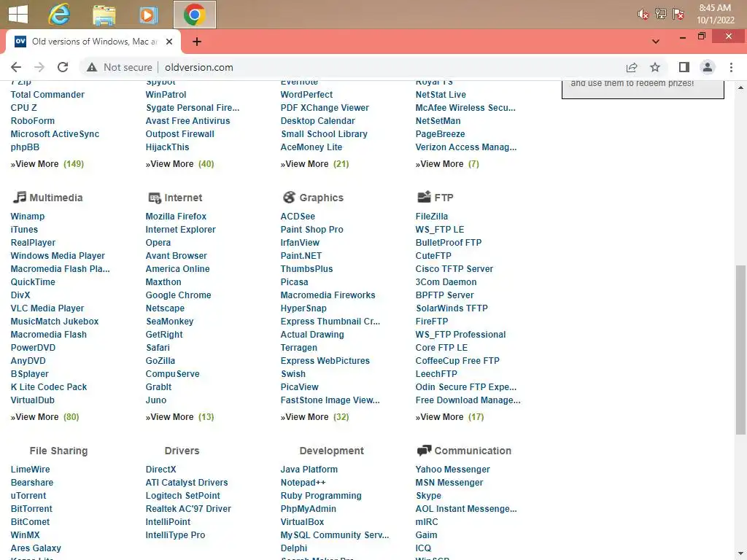The width and height of the screenshot is (747, 560).
Task: Open the Skype link
Action: 428,495
